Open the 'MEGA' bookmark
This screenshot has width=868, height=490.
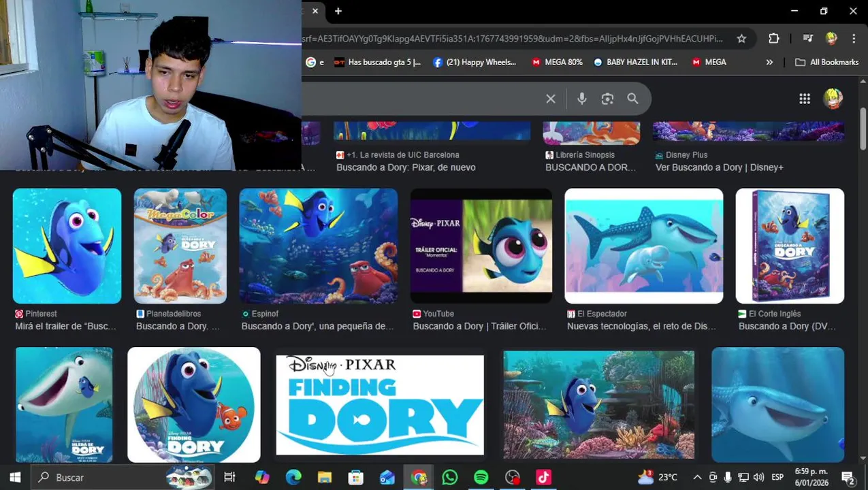(709, 62)
